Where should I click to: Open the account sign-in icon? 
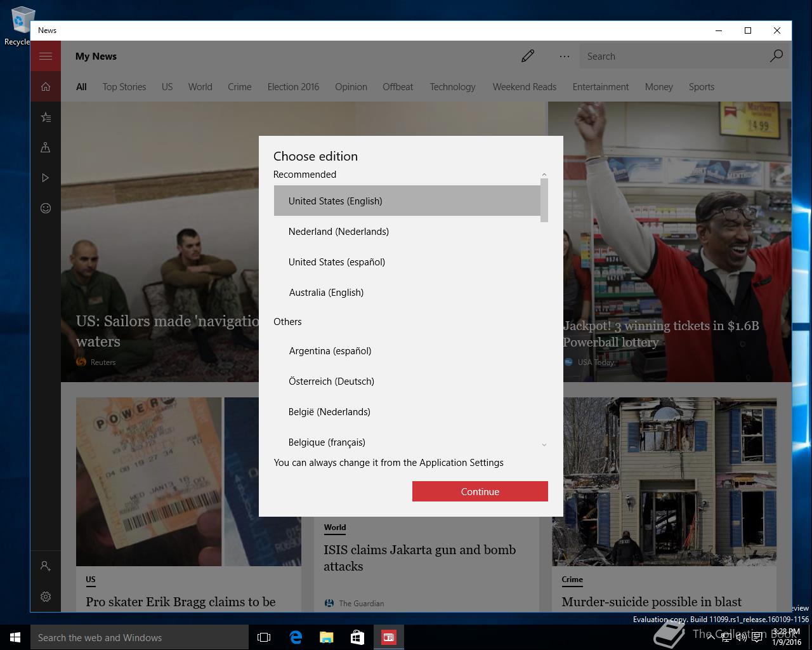tap(46, 566)
